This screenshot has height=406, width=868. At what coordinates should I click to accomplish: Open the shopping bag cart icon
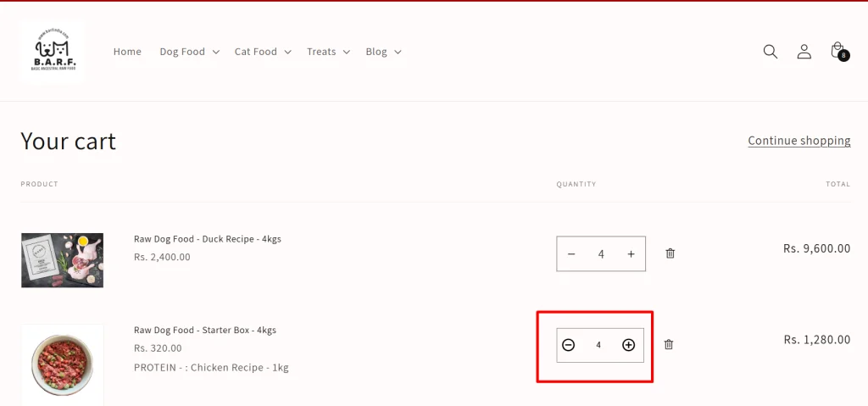click(x=839, y=52)
